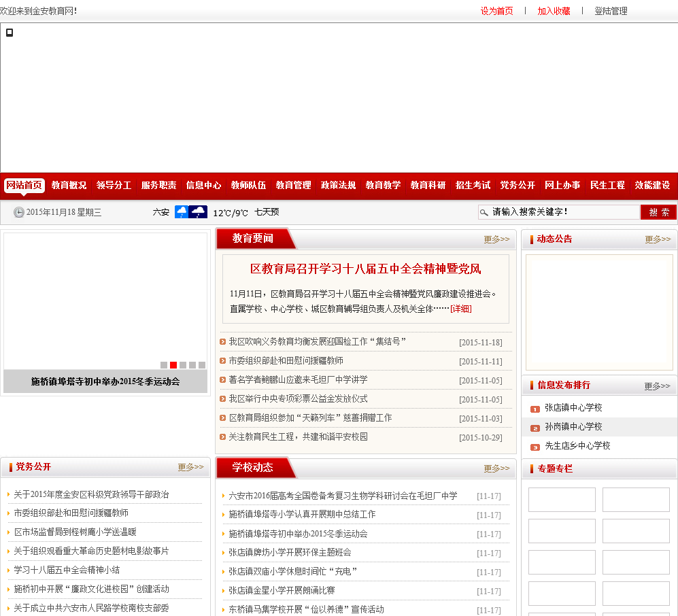Click rank 2 badge beside 孙岗镇中心学校
This screenshot has height=616, width=678.
(x=535, y=428)
